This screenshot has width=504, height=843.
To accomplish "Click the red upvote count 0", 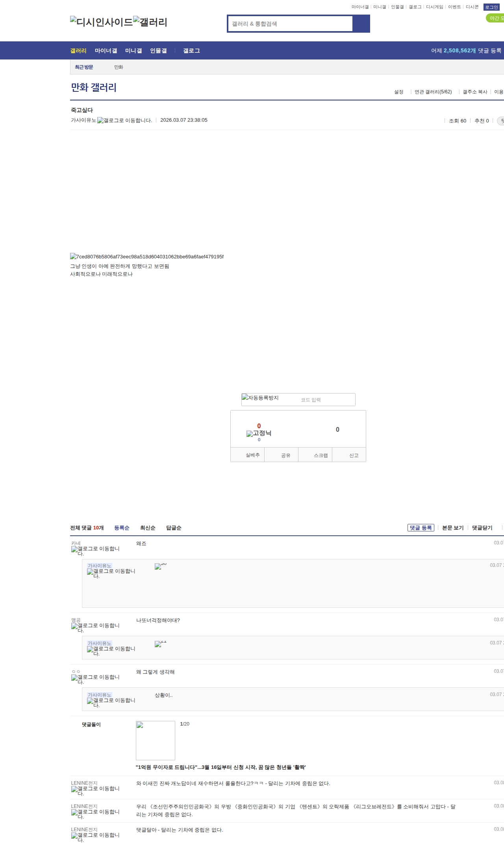I will pyautogui.click(x=259, y=426).
